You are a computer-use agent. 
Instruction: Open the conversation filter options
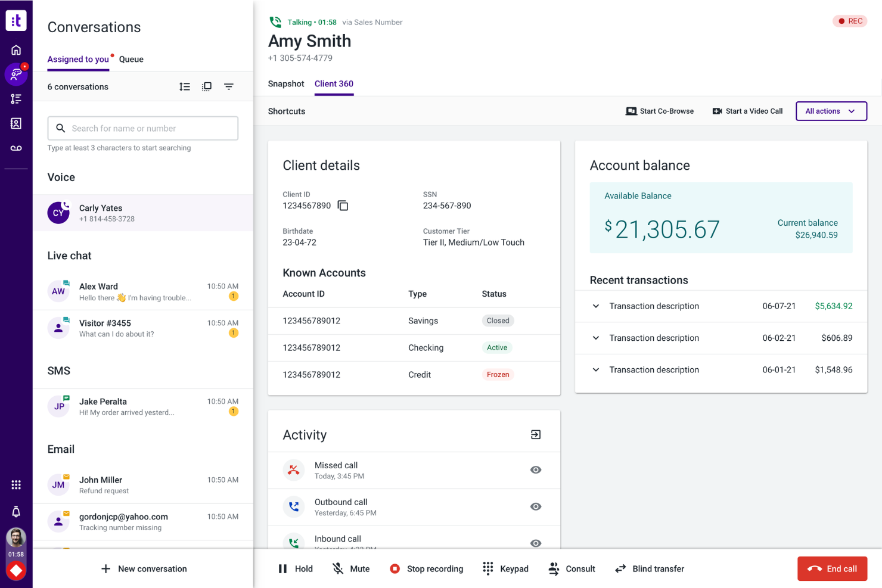click(x=229, y=86)
